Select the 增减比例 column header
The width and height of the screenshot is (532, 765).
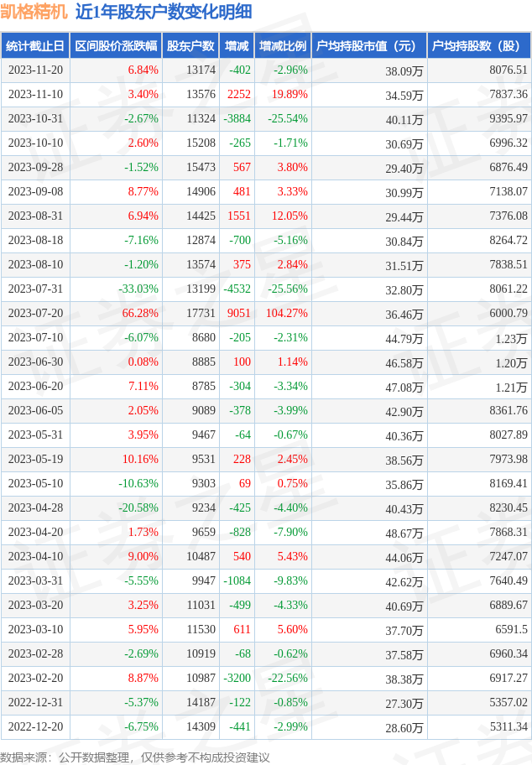click(283, 46)
